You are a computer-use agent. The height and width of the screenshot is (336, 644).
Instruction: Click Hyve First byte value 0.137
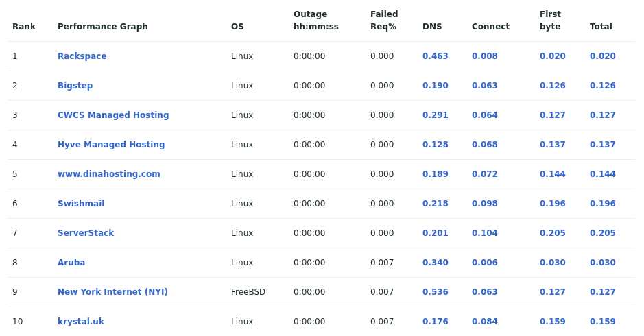[552, 145]
